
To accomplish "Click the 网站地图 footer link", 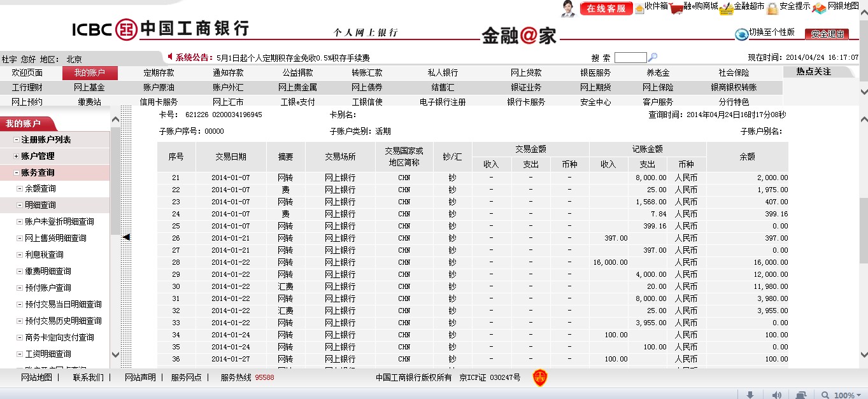I will tap(36, 377).
